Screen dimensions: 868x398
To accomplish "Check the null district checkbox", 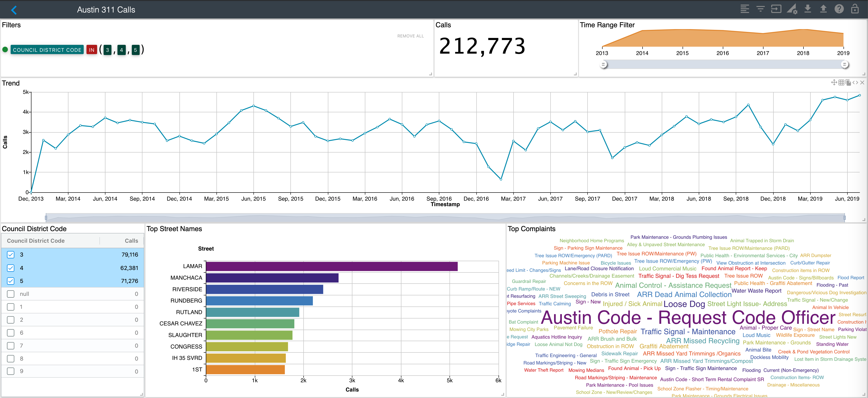I will (x=11, y=294).
